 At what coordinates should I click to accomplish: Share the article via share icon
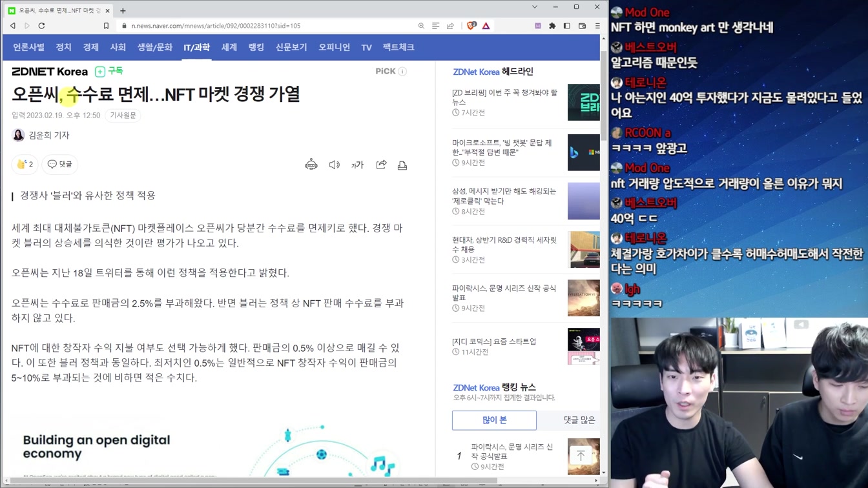point(381,165)
